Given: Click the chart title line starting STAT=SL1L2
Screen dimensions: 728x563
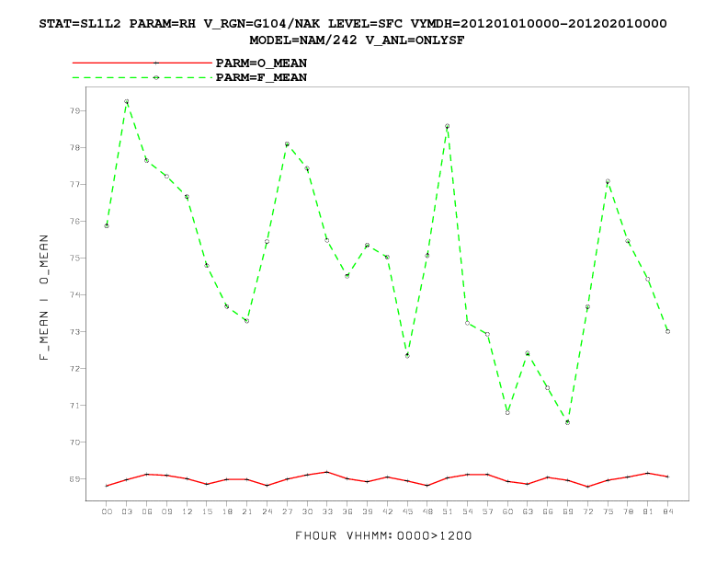Looking at the screenshot, I should 353,24.
